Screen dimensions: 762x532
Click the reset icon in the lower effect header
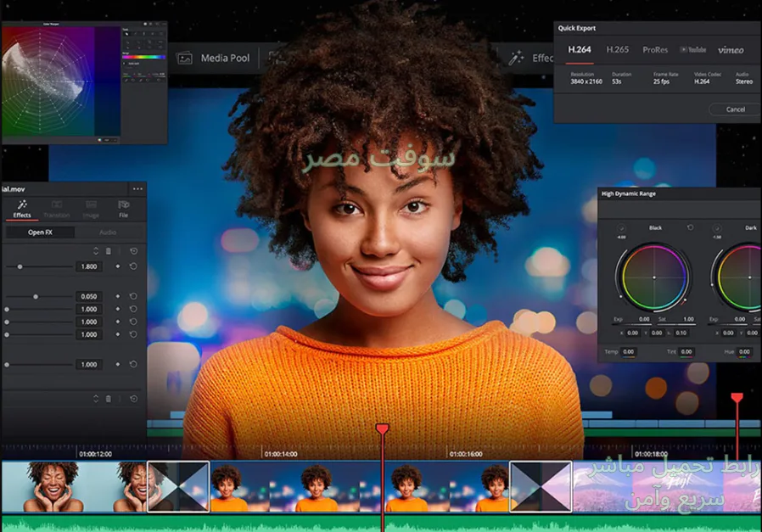click(x=133, y=399)
